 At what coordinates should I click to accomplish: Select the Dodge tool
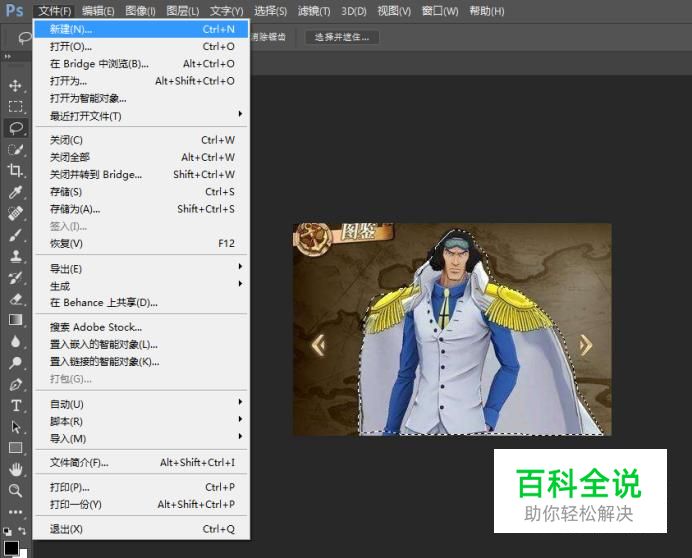coord(15,363)
